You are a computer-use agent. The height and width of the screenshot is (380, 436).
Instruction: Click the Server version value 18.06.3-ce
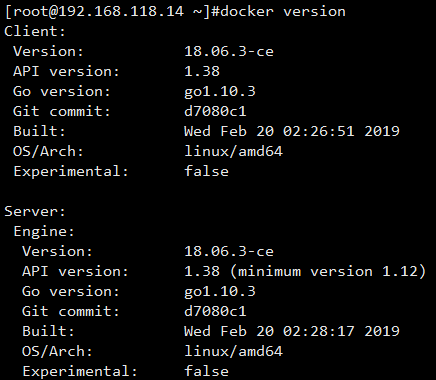click(229, 251)
